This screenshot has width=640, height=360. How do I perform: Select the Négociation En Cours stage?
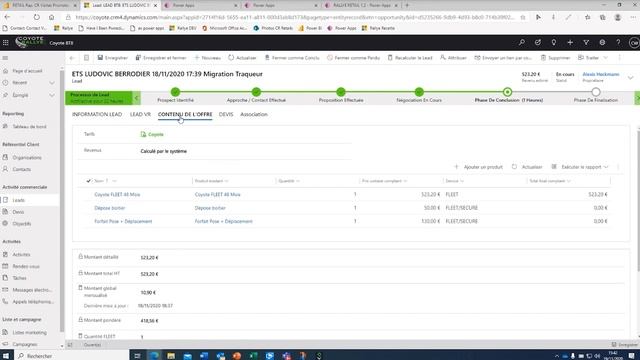[x=419, y=92]
